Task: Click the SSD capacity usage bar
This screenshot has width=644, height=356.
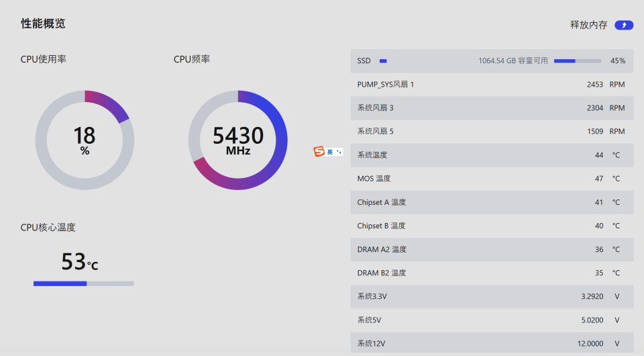Action: (577, 61)
